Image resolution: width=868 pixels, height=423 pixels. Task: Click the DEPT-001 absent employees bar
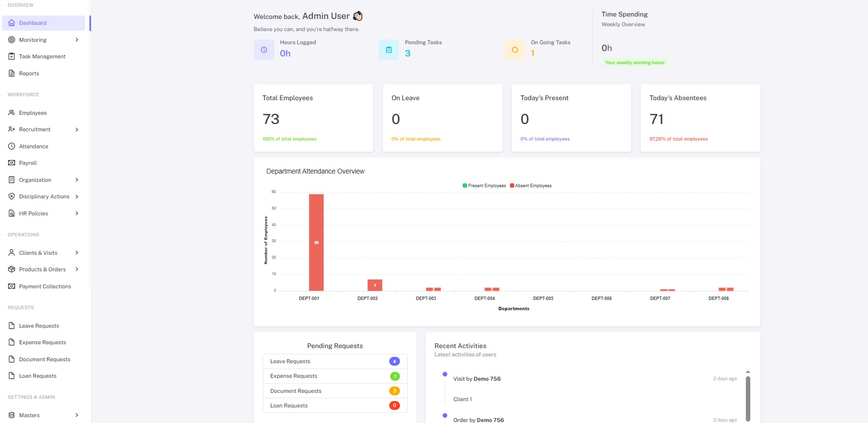[x=316, y=242]
